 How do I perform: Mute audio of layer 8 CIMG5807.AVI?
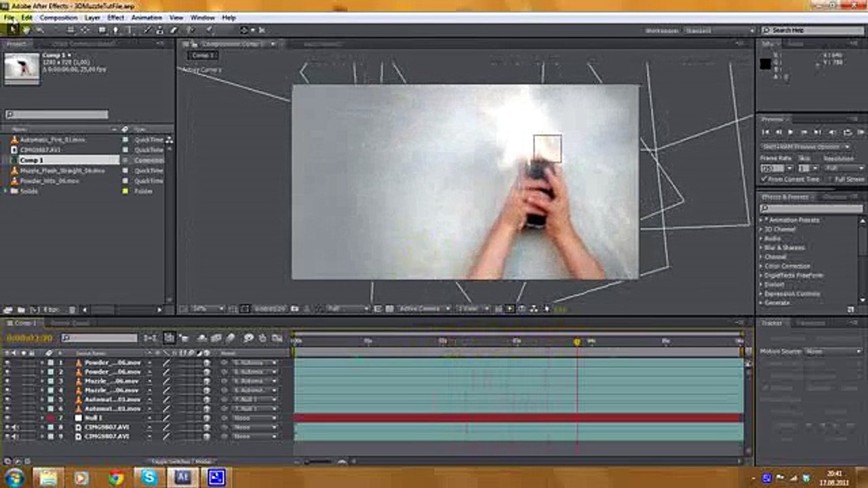click(15, 427)
